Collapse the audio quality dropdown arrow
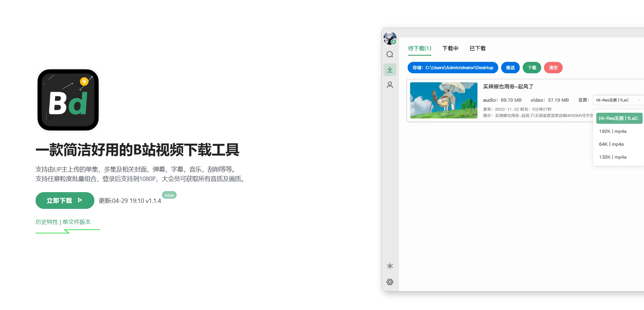 pyautogui.click(x=639, y=100)
